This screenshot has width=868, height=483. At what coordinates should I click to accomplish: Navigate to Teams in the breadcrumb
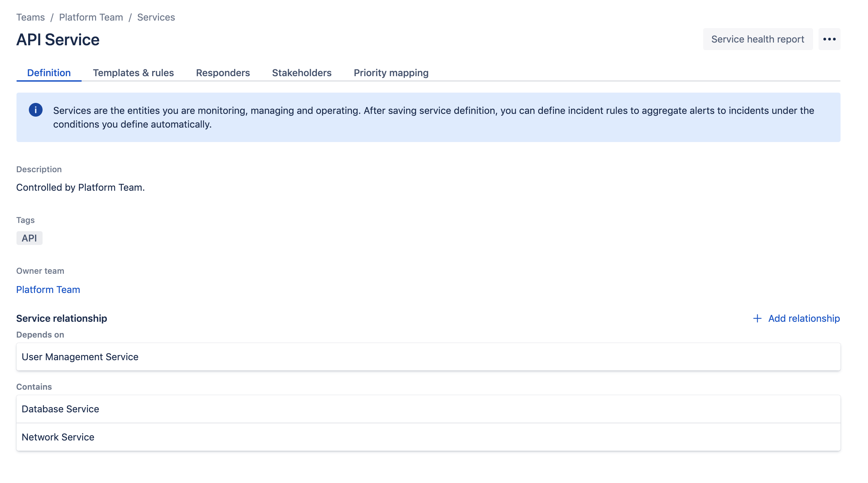point(31,17)
